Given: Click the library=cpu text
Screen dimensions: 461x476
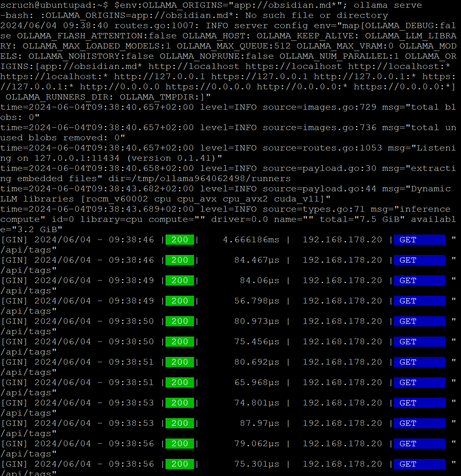Looking at the screenshot, I should (111, 219).
